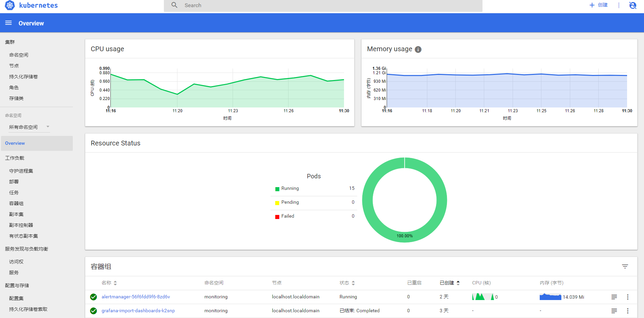Open 容器组 in sidebar

pos(16,203)
